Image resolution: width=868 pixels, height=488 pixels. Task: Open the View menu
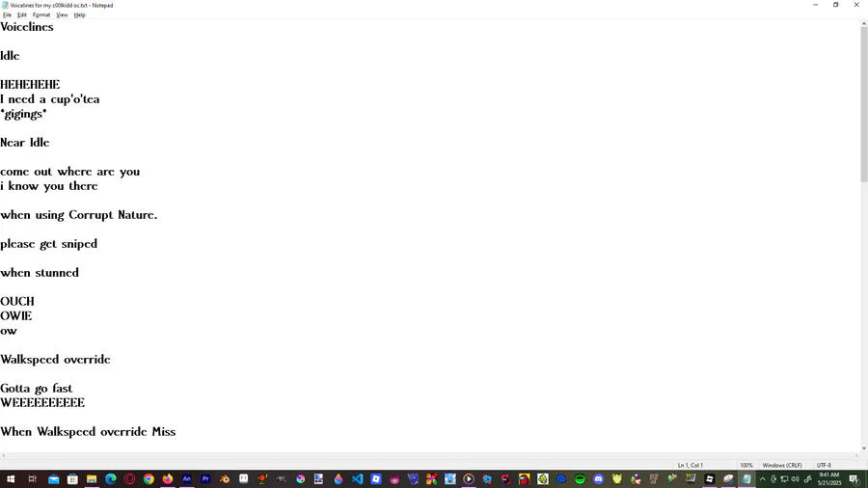tap(62, 14)
